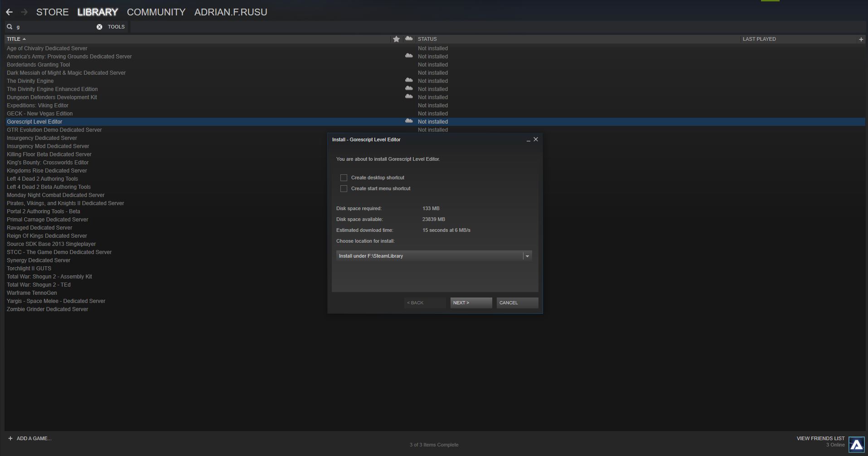Image resolution: width=868 pixels, height=456 pixels.
Task: Select Warframe TennoGen
Action: pyautogui.click(x=32, y=293)
